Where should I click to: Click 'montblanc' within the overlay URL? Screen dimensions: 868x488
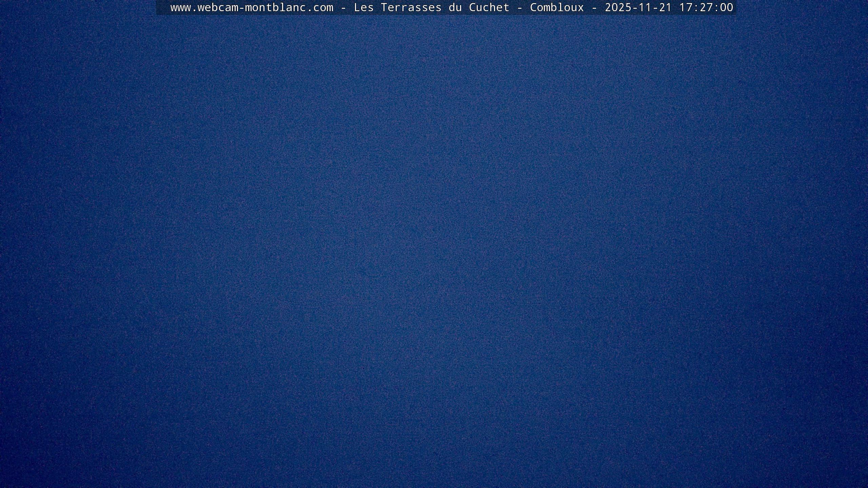coord(275,7)
